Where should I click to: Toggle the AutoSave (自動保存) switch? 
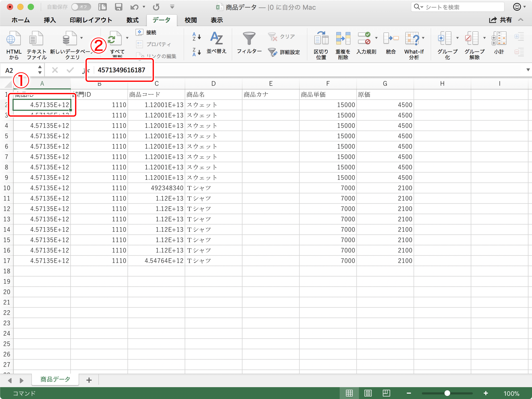[81, 7]
